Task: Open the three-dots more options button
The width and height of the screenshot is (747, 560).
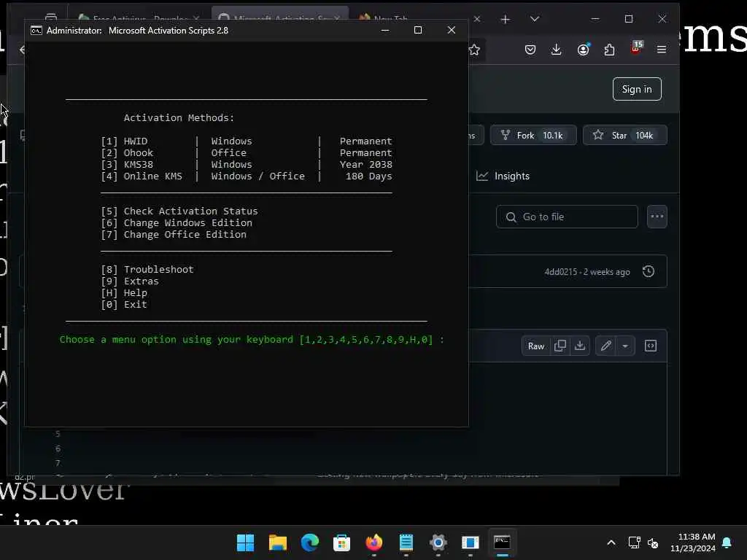Action: click(x=657, y=217)
